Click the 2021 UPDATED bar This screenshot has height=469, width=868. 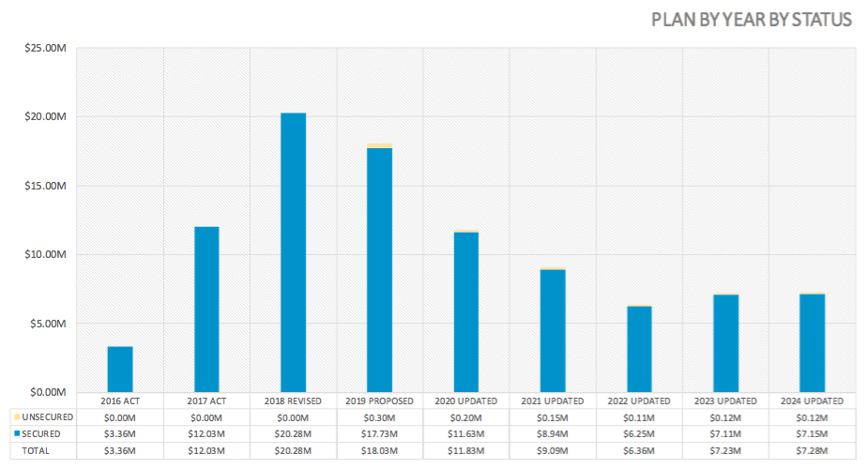tap(553, 331)
